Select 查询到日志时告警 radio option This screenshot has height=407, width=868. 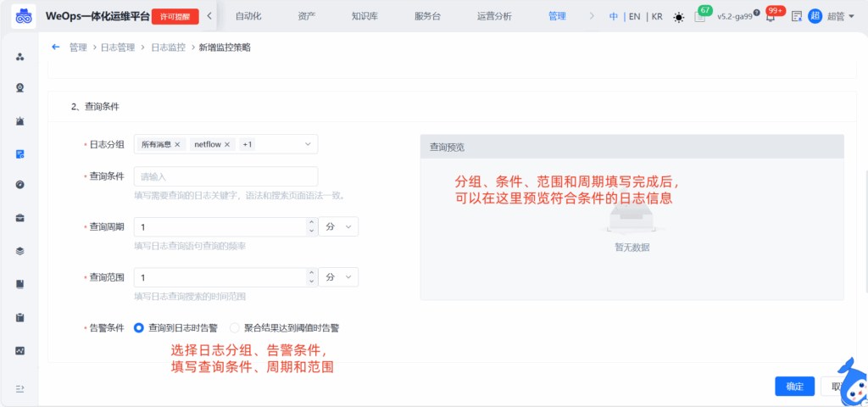pos(139,327)
